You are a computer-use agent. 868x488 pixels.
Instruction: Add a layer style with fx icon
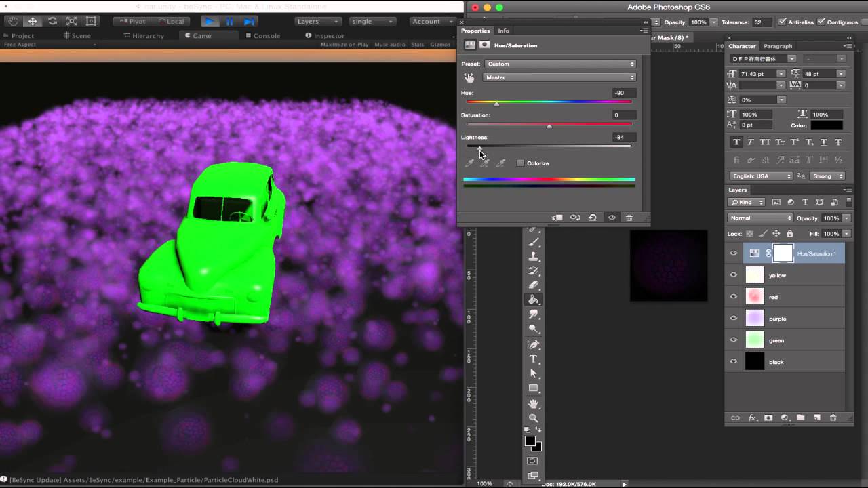752,418
